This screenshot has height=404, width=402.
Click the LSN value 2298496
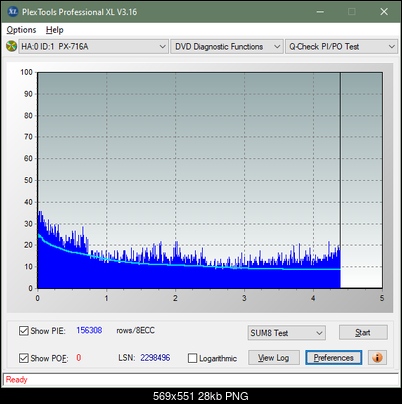(155, 358)
